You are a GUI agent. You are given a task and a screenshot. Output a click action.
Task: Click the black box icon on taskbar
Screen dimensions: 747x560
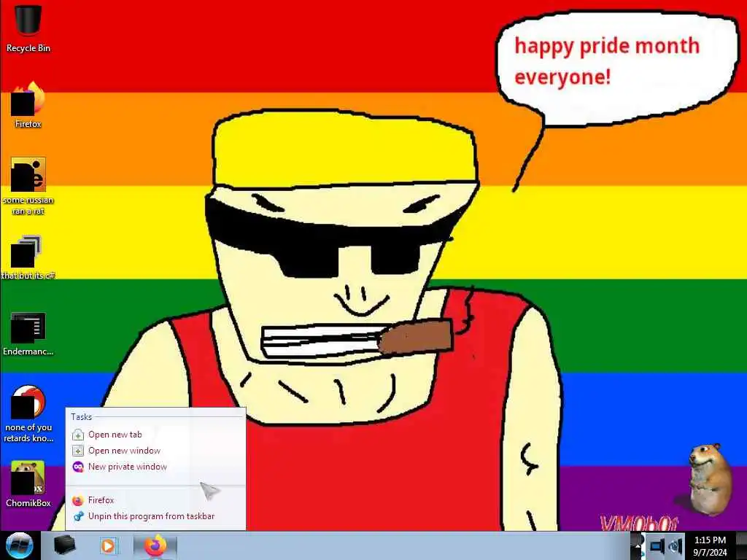click(x=64, y=545)
